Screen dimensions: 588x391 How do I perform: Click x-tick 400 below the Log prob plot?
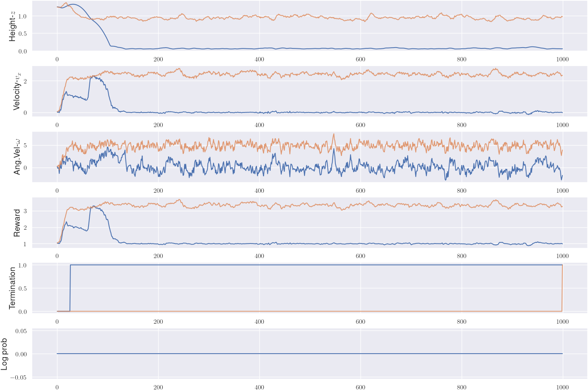(259, 387)
